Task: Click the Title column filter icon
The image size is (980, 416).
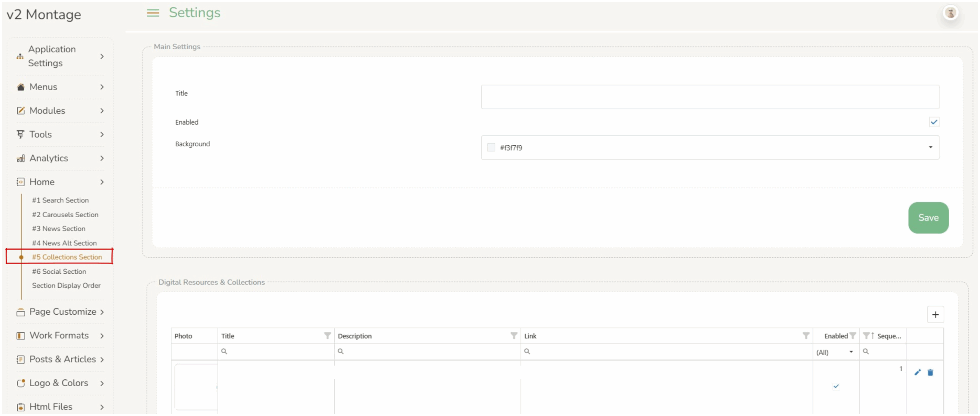Action: 327,336
